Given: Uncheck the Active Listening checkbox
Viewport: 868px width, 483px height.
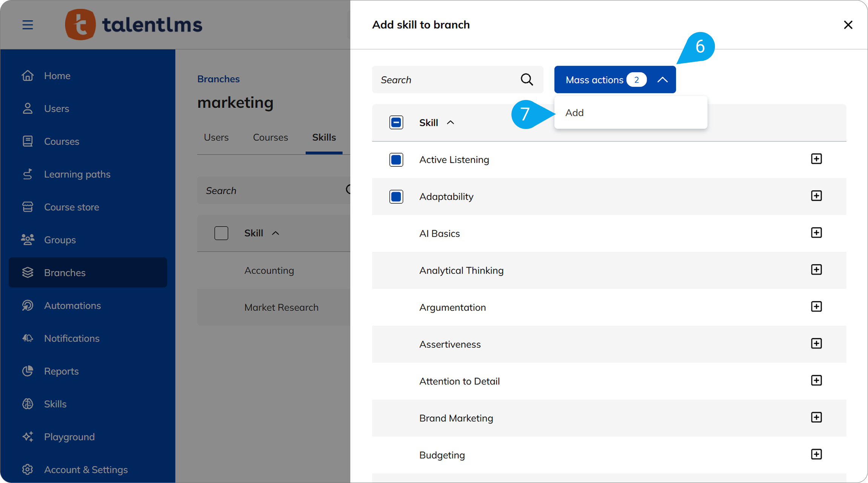Looking at the screenshot, I should click(396, 160).
